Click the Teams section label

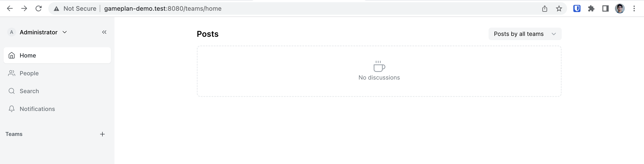click(14, 134)
